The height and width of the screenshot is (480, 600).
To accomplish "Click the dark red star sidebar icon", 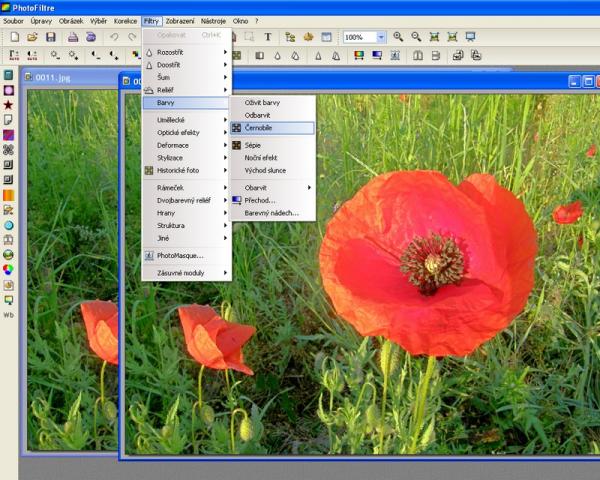I will pos(8,105).
